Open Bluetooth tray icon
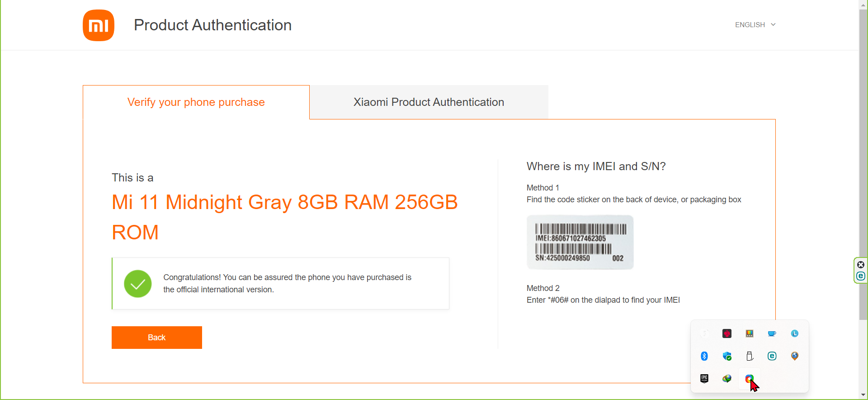This screenshot has width=868, height=400. [704, 356]
